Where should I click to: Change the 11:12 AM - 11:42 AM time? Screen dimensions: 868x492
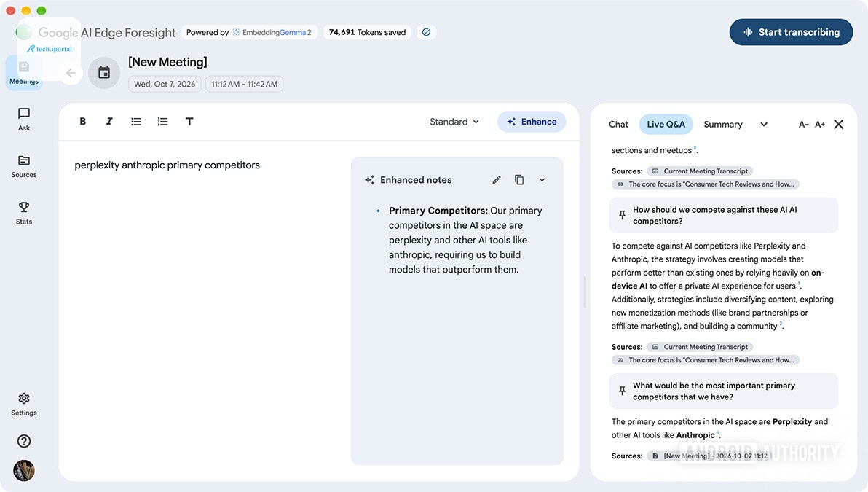coord(244,85)
